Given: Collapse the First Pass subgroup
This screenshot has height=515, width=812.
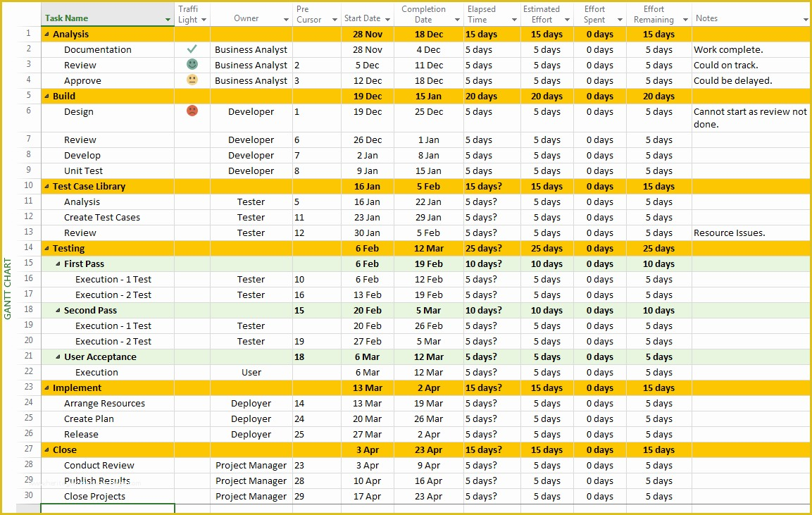Looking at the screenshot, I should pos(58,263).
